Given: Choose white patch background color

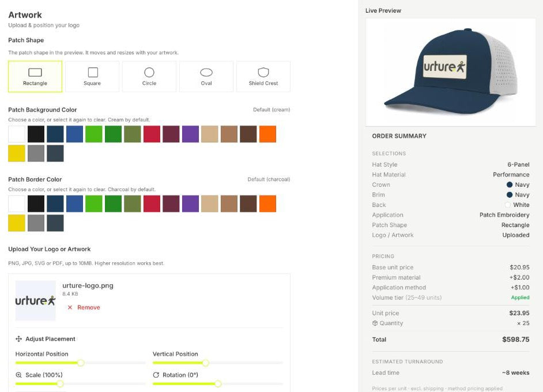Looking at the screenshot, I should [17, 134].
